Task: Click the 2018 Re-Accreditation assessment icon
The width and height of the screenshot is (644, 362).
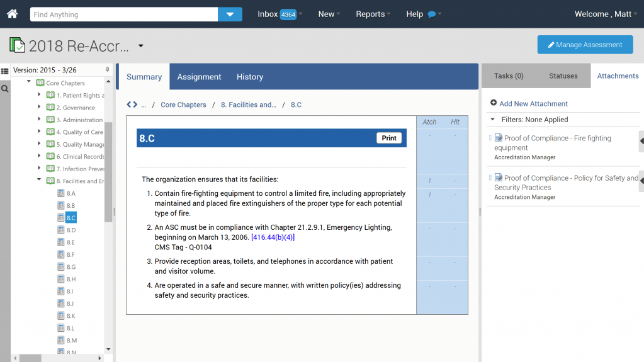Action: tap(18, 45)
